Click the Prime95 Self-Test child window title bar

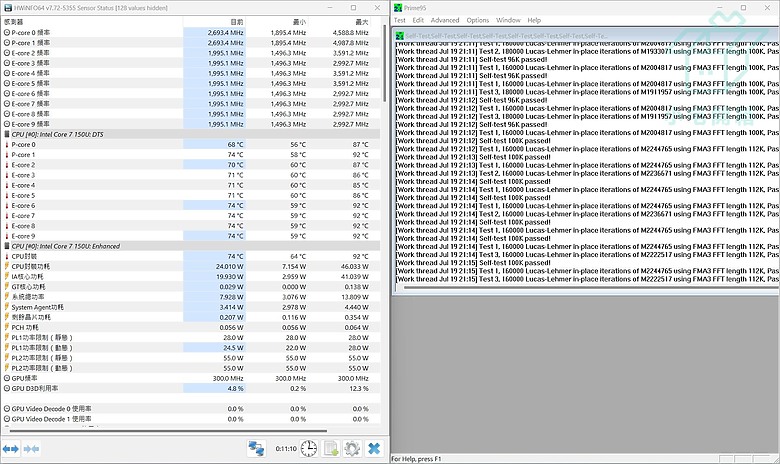(586, 36)
